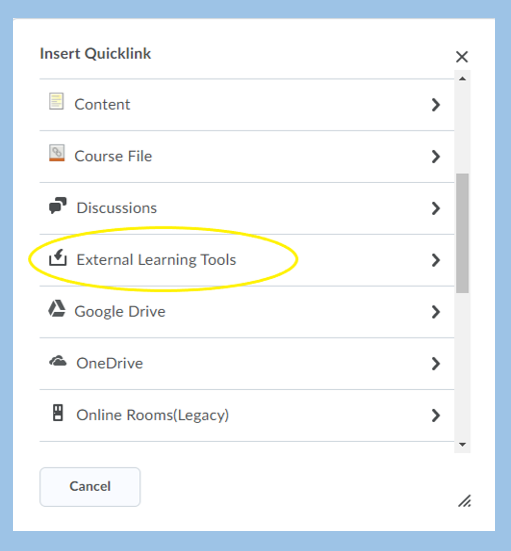511x551 pixels.
Task: Expand the Discussions chevron arrow
Action: coord(436,208)
